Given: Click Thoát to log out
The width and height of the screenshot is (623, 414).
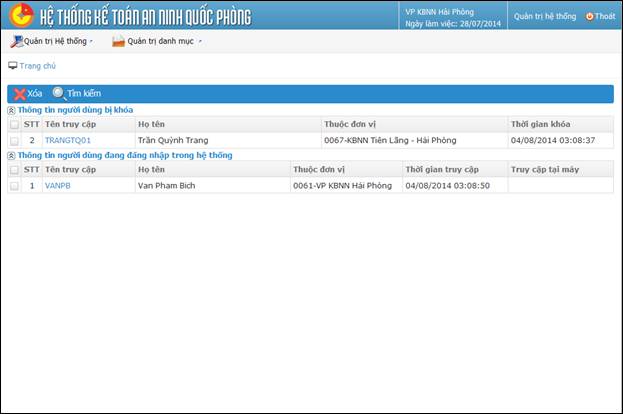Looking at the screenshot, I should coord(605,16).
